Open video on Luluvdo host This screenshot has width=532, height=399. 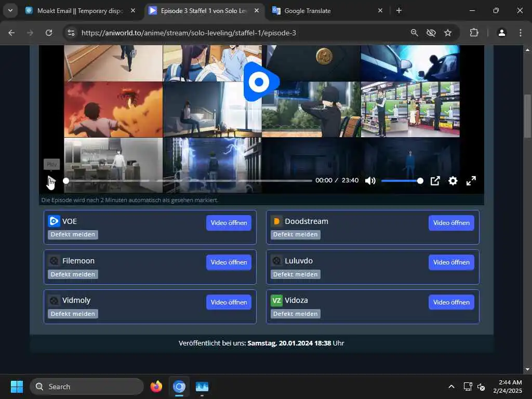[x=451, y=262]
